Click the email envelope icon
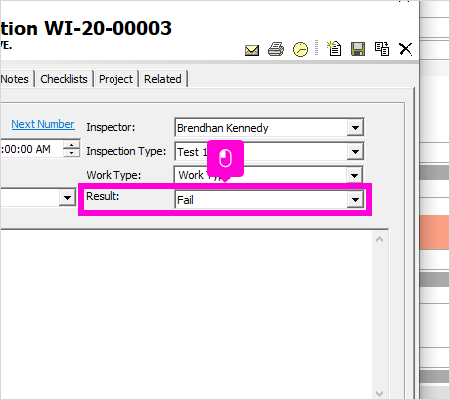This screenshot has height=400, width=450. pyautogui.click(x=252, y=50)
